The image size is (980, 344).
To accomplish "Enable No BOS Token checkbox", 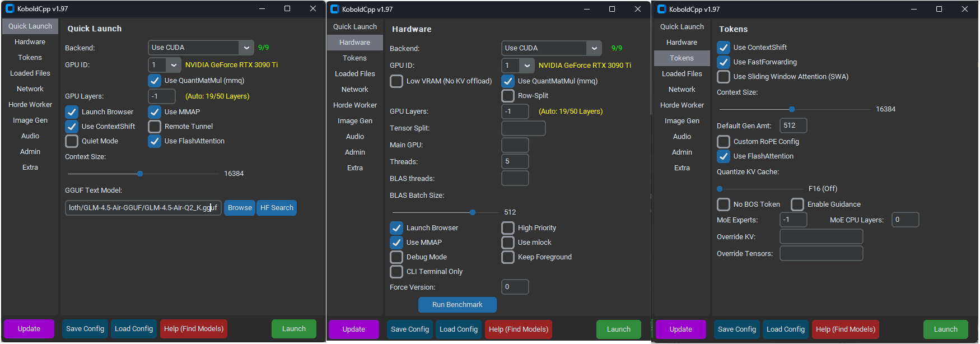I will (724, 204).
